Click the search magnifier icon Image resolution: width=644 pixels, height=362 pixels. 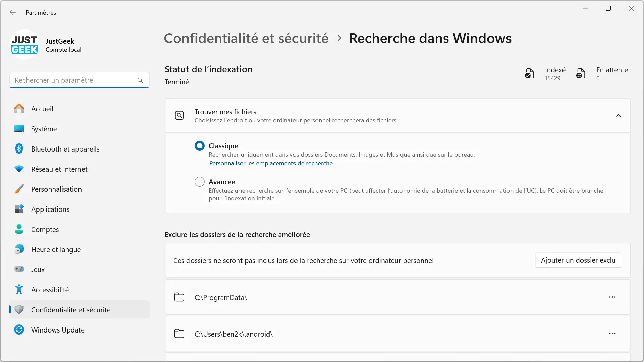click(140, 80)
